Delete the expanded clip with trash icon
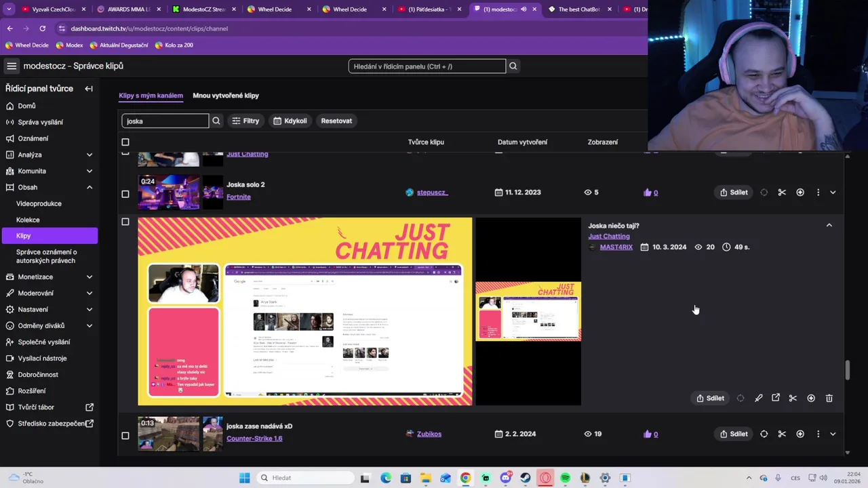This screenshot has height=488, width=868. 829,398
